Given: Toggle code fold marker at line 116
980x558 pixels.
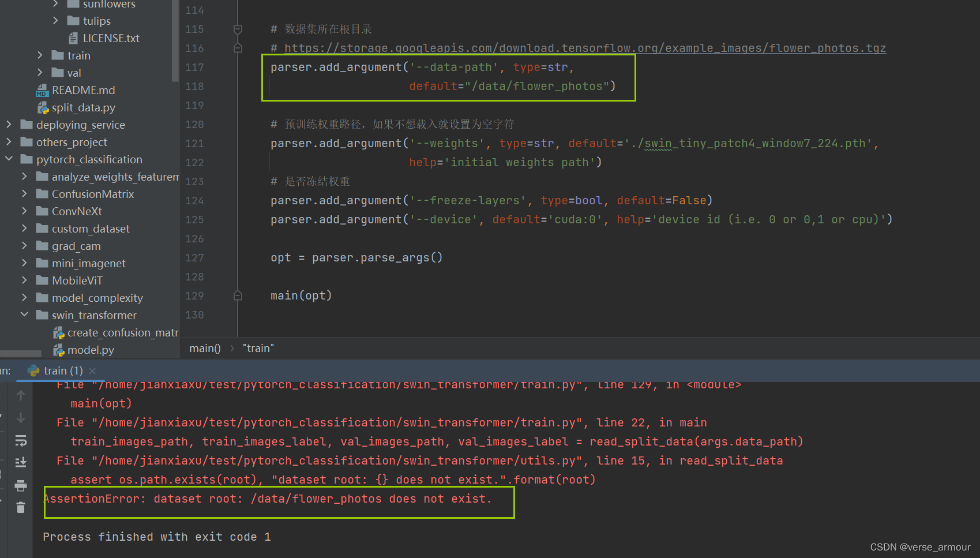Looking at the screenshot, I should coord(238,48).
